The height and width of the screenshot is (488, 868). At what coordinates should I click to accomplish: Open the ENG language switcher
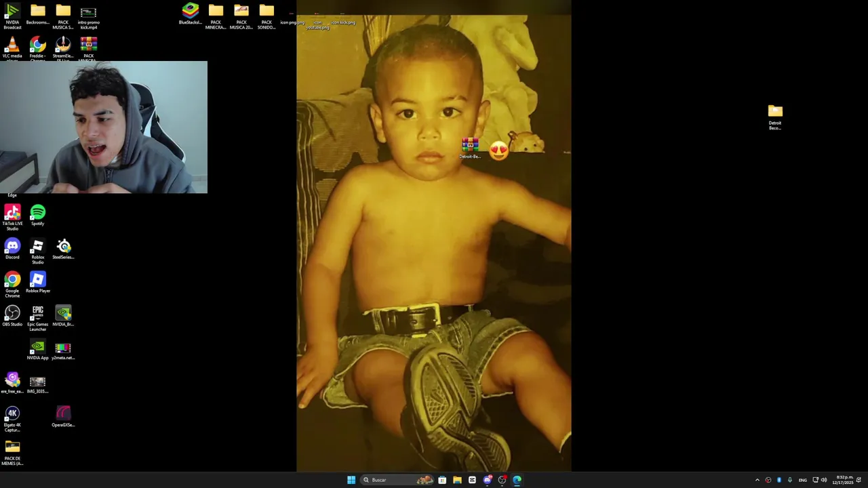[x=803, y=480]
